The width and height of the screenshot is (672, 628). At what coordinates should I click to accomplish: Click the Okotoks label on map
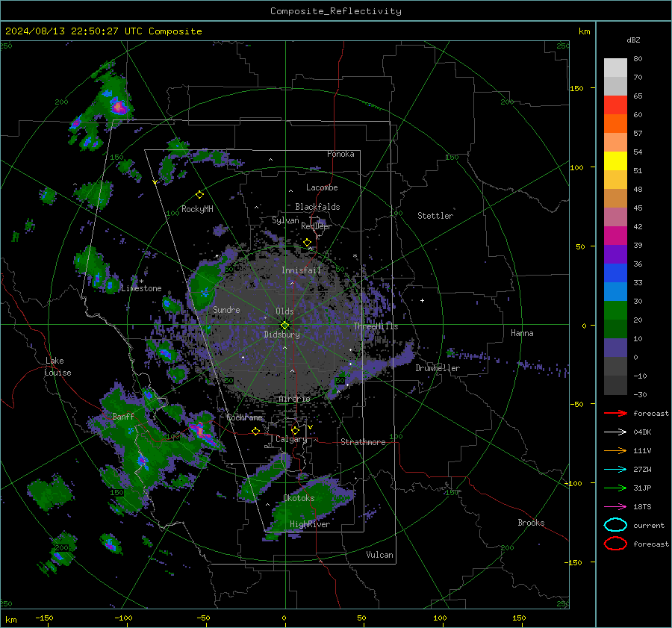[299, 498]
